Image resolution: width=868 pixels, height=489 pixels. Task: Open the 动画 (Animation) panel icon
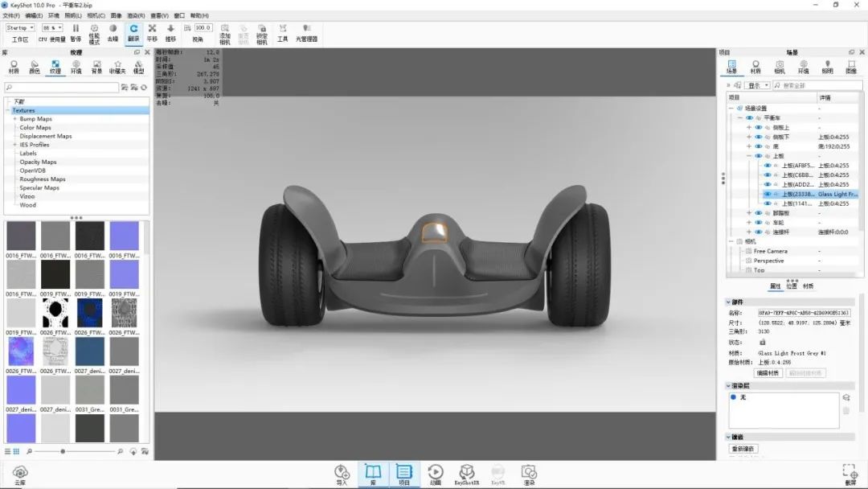[x=435, y=473]
